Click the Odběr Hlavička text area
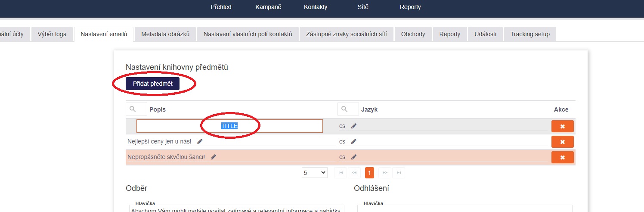The image size is (644, 212). (x=237, y=208)
